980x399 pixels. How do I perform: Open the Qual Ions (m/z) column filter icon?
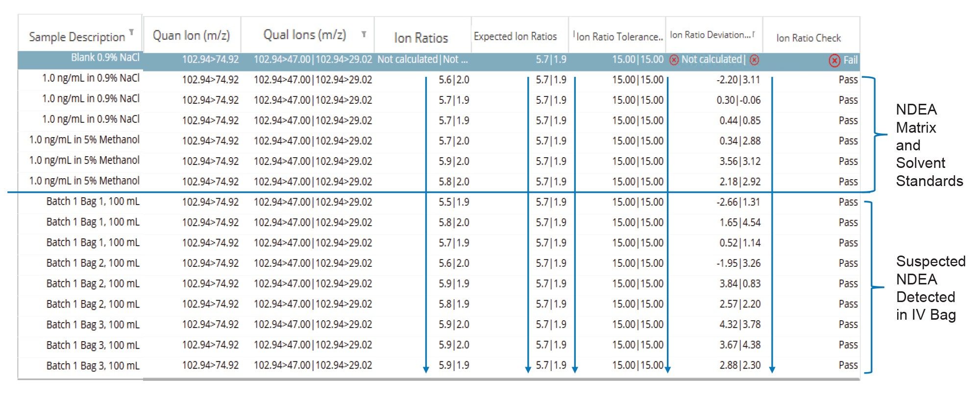tap(364, 34)
